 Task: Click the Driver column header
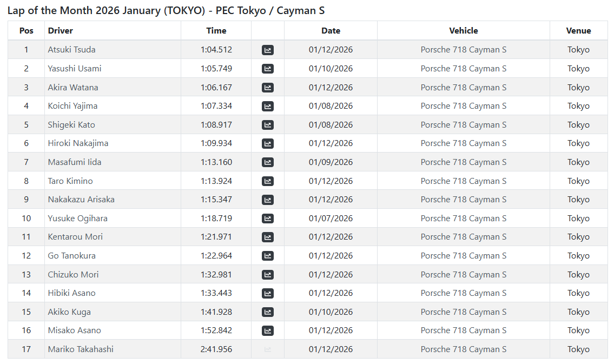(x=61, y=31)
